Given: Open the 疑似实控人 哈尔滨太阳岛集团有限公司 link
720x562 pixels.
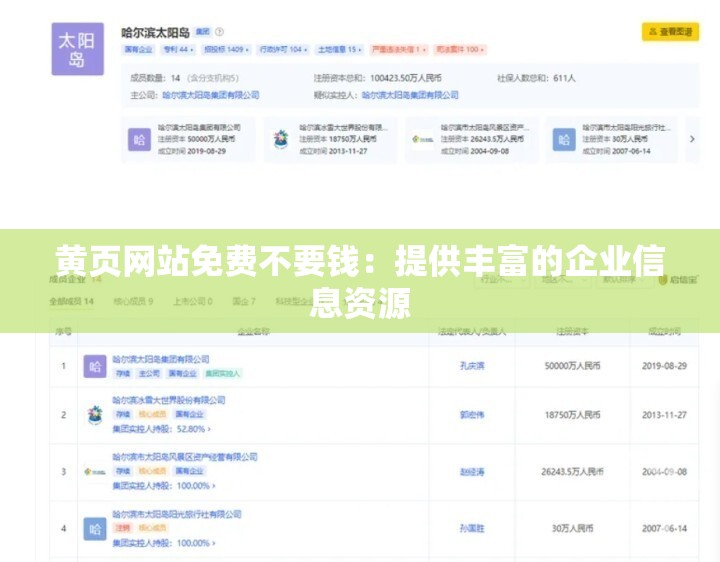Looking at the screenshot, I should click(x=410, y=95).
